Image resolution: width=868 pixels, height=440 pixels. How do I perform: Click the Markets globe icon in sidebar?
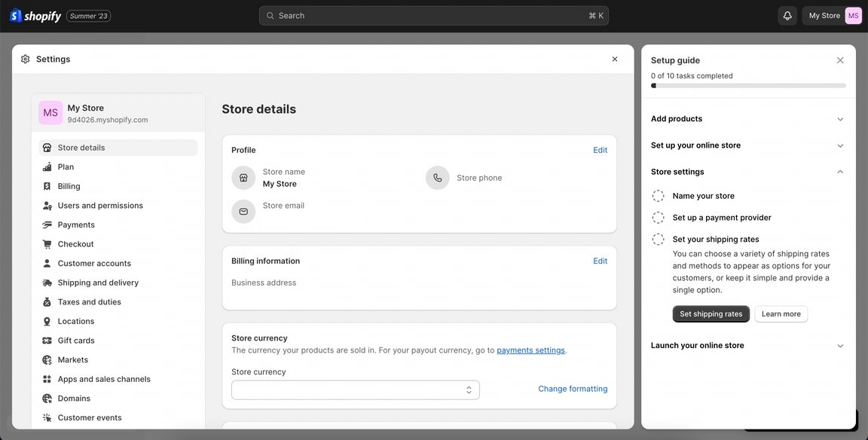pyautogui.click(x=47, y=360)
